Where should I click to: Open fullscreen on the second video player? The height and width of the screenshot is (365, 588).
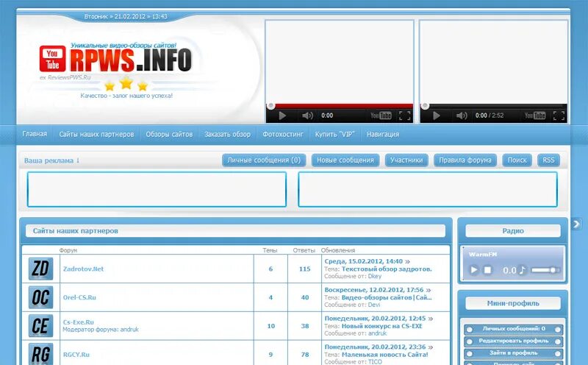point(559,116)
